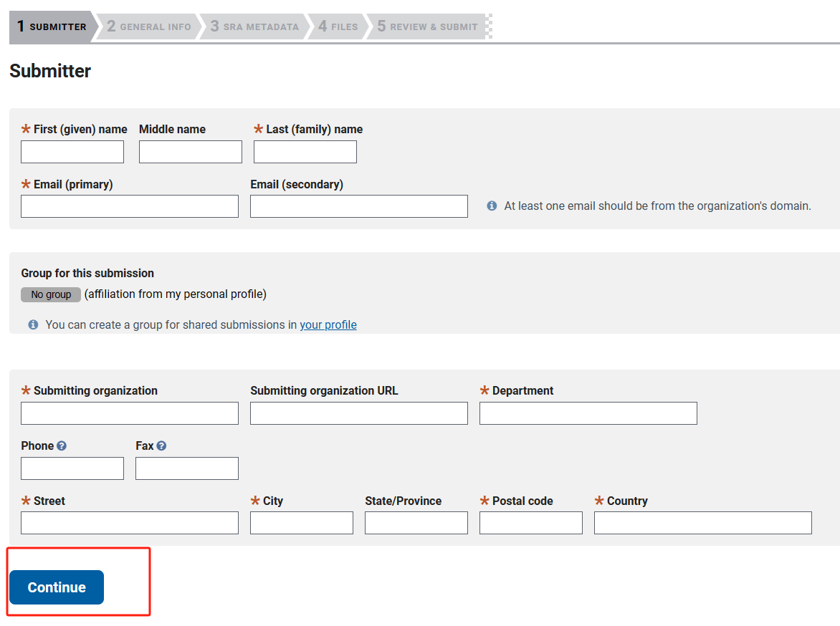Open the your profile link
Screen dimensions: 840x626
tap(328, 324)
